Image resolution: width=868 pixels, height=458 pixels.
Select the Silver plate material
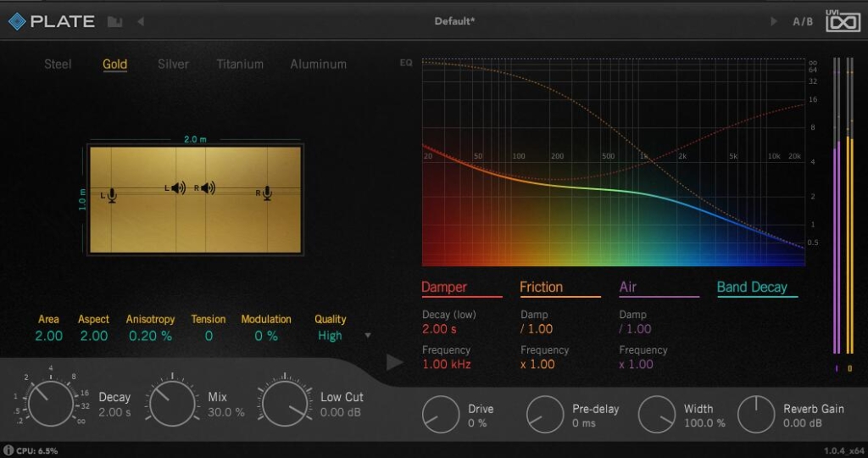point(173,64)
